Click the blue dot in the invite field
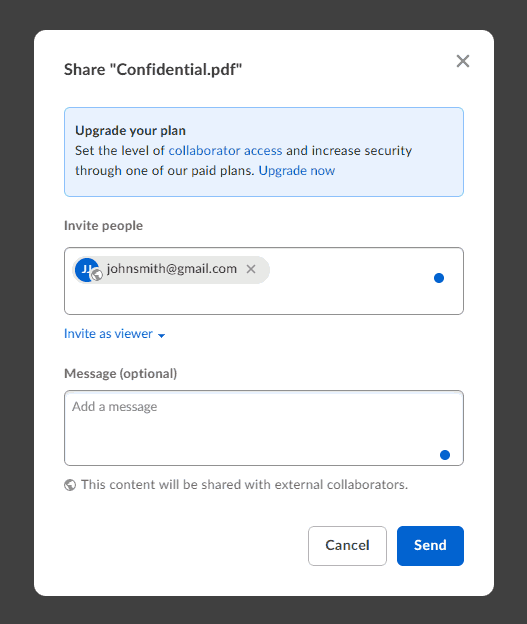The image size is (527, 624). coord(439,278)
